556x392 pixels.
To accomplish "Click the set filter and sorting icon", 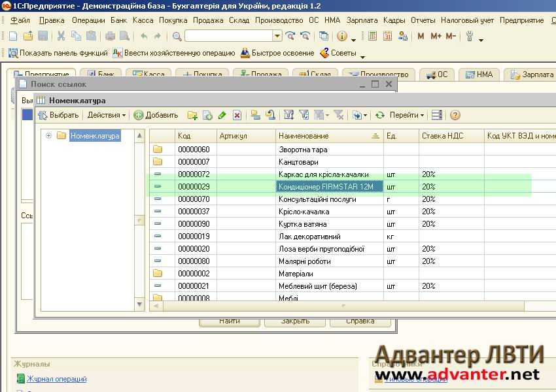I will [288, 115].
